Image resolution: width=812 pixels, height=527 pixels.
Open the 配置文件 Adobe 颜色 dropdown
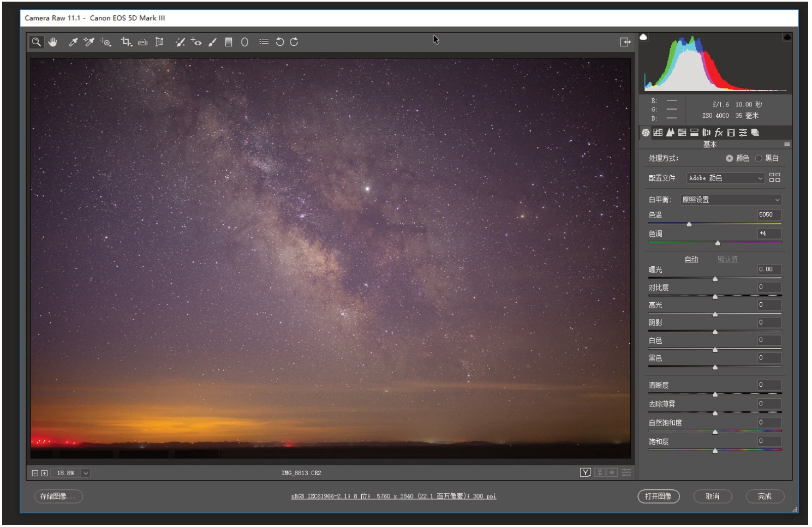click(x=725, y=178)
